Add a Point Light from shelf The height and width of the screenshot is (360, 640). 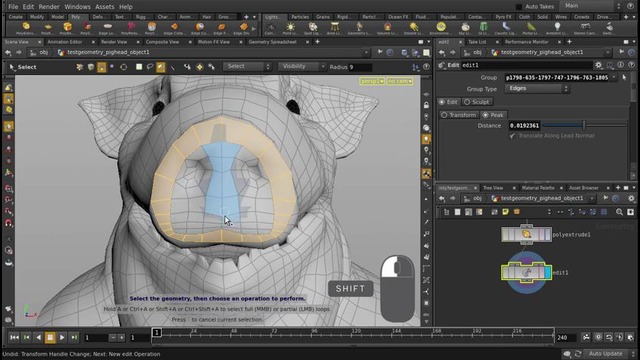coord(290,28)
